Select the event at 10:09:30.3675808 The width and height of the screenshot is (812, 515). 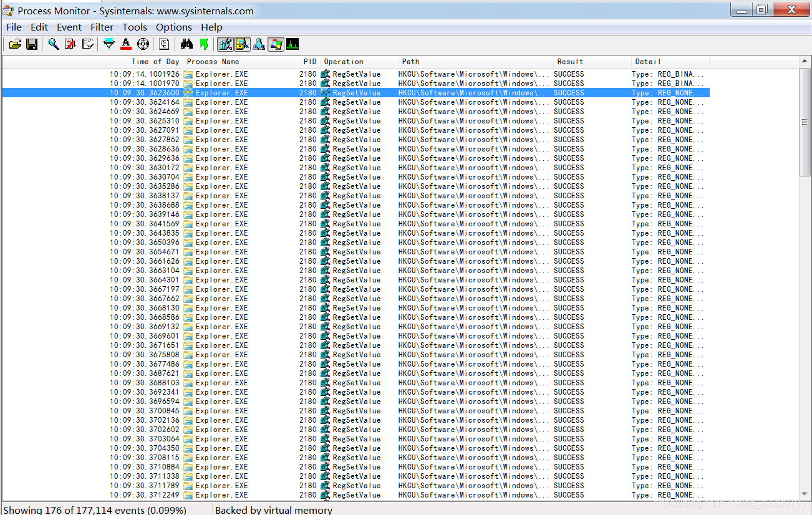point(355,355)
